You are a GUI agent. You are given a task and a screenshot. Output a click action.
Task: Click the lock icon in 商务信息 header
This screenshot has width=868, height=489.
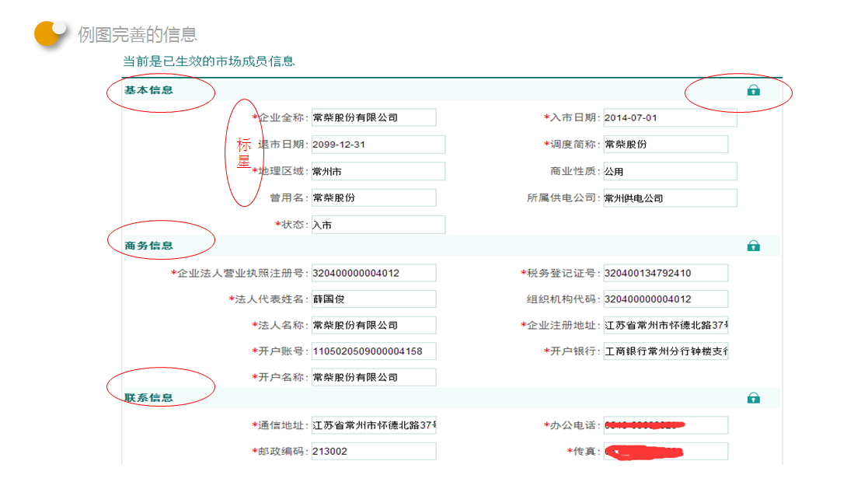point(753,246)
